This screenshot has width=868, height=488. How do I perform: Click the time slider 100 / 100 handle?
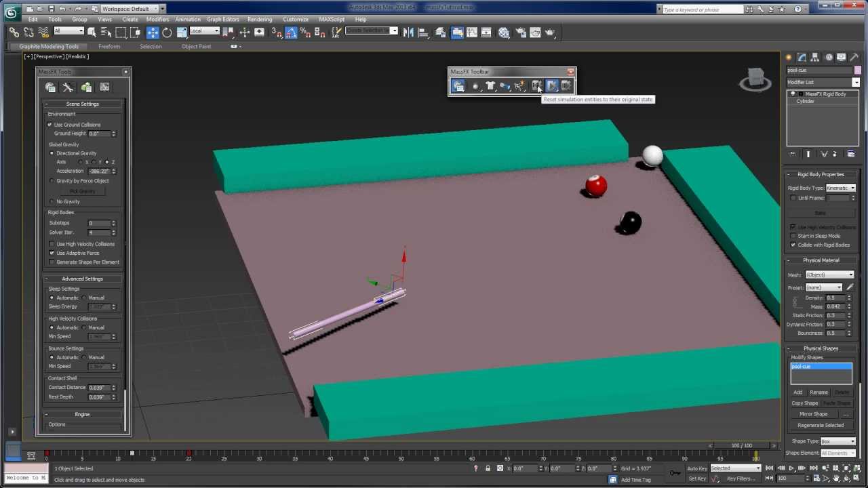click(742, 445)
